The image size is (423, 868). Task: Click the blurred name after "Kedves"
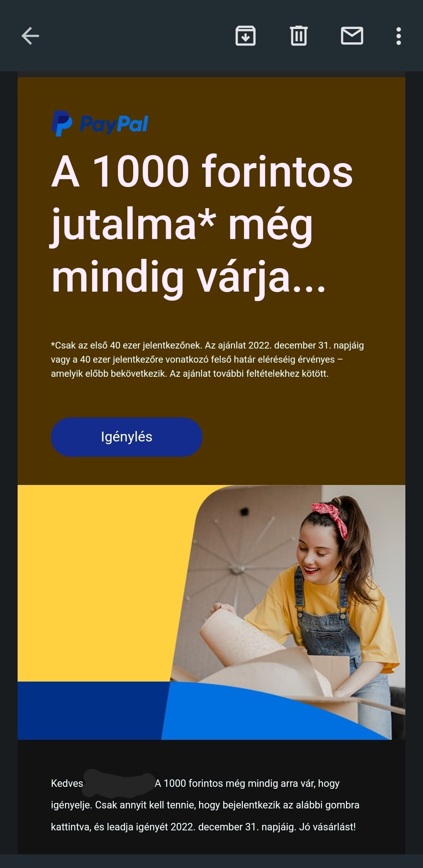(119, 783)
